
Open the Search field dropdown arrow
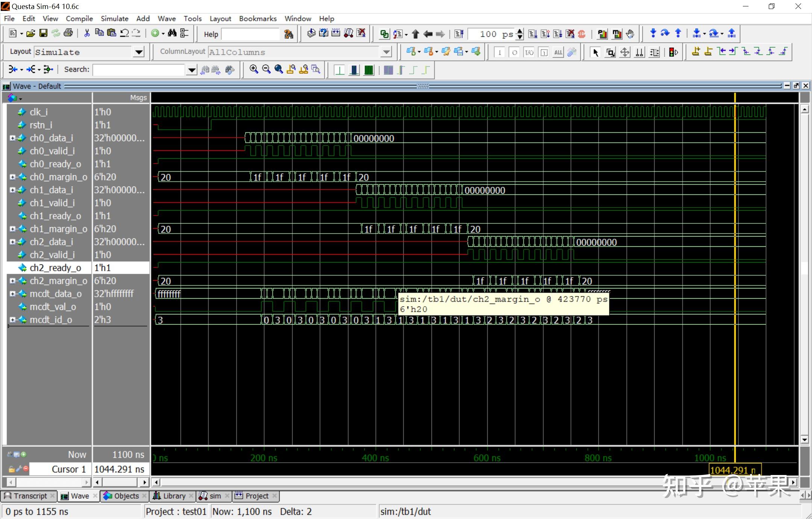192,70
